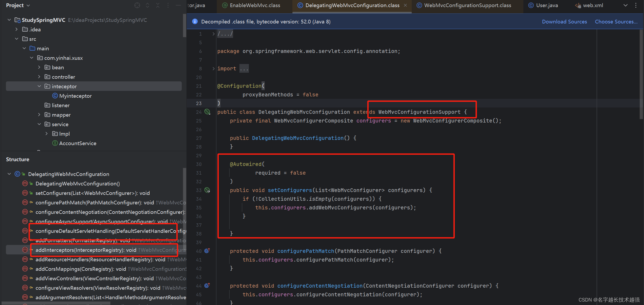Collapse the service package
Screen dimensions: 644x305
(x=39, y=124)
